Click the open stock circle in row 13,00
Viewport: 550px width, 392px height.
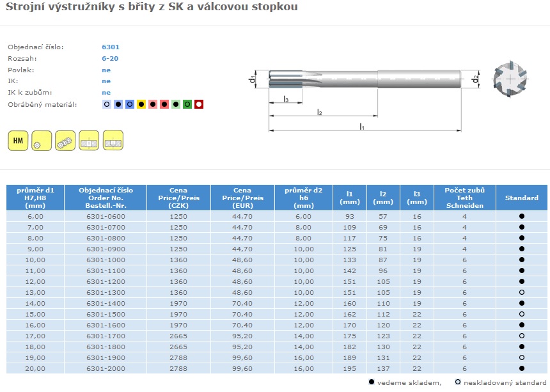(522, 292)
